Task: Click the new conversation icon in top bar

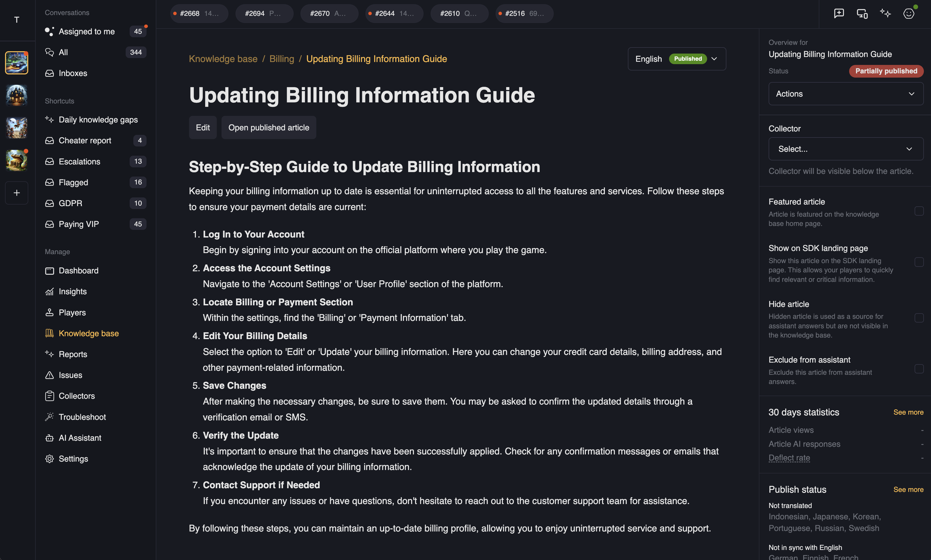Action: coord(839,13)
